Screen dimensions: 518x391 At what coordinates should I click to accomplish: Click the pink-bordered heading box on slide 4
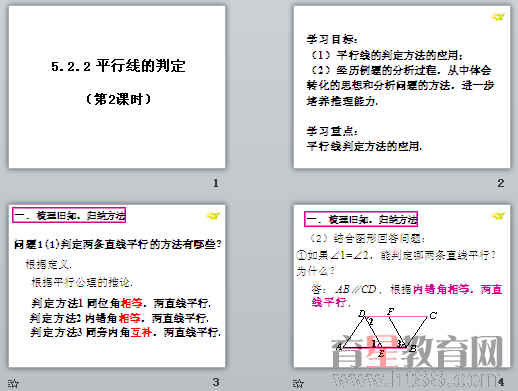point(361,219)
